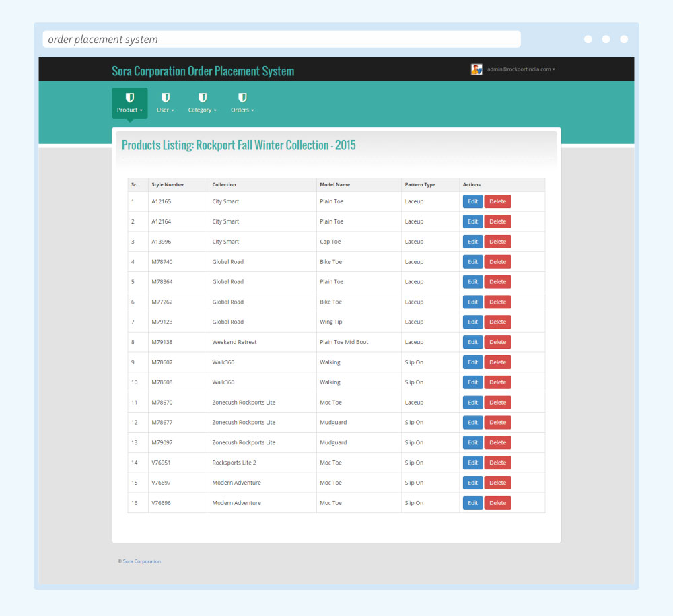Open the Product menu

[x=130, y=103]
